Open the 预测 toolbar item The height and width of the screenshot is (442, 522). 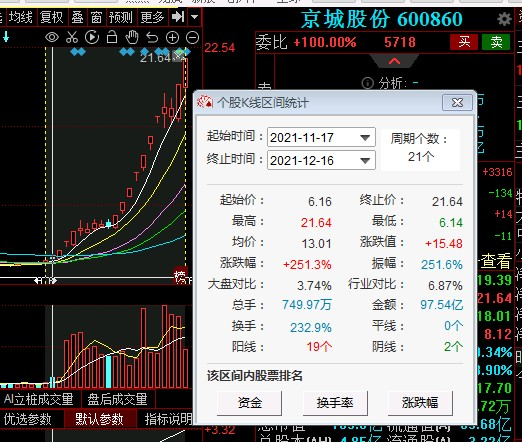(x=121, y=17)
